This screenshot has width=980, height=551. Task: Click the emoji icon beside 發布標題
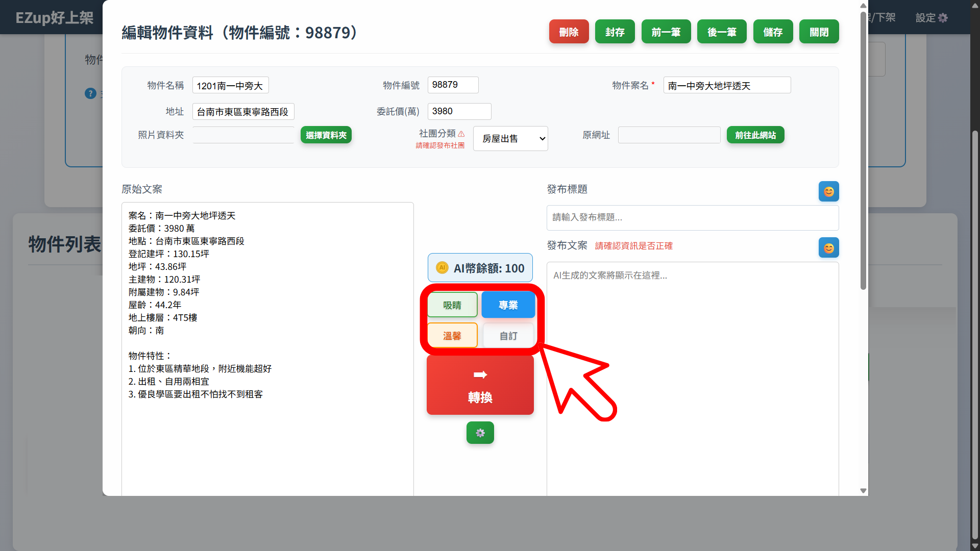click(x=828, y=191)
